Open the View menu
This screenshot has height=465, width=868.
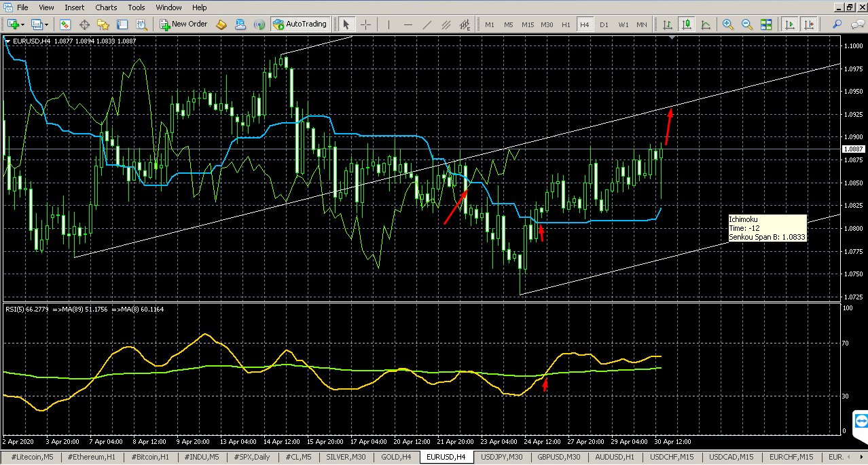pos(46,7)
